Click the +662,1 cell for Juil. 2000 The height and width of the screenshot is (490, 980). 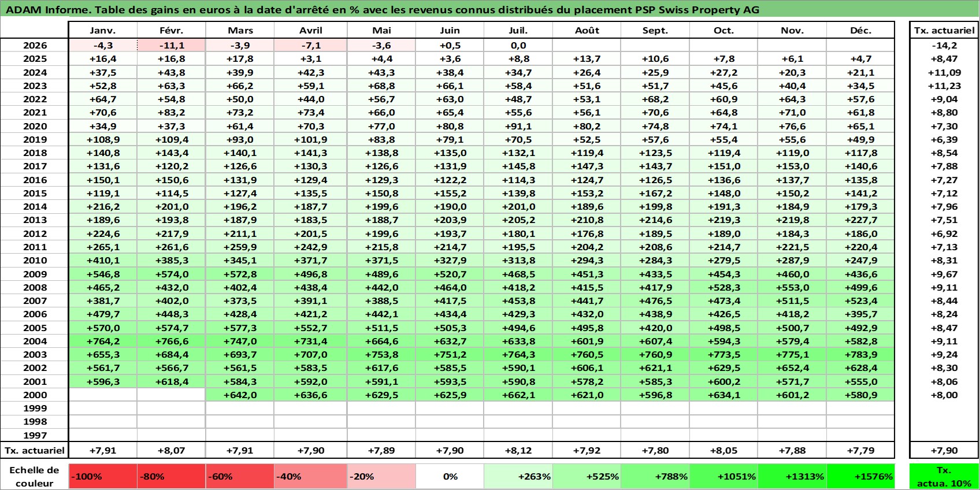(x=518, y=395)
